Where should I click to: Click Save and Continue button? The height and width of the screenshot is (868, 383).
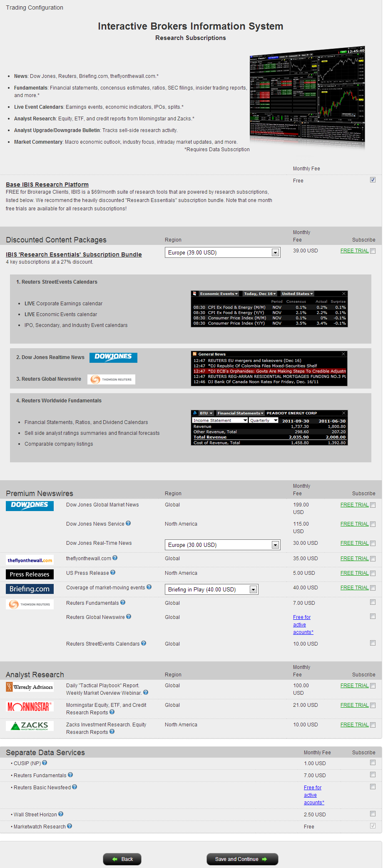pos(242,859)
